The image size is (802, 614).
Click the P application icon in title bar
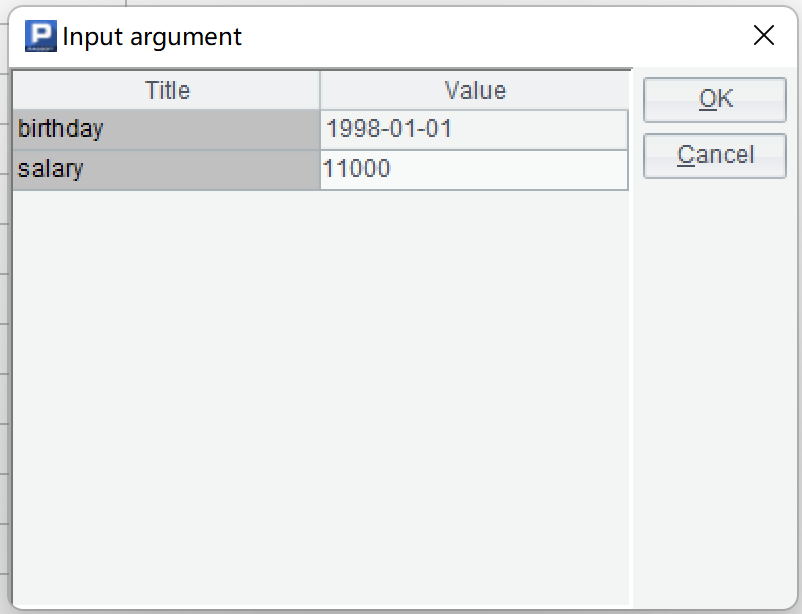41,37
